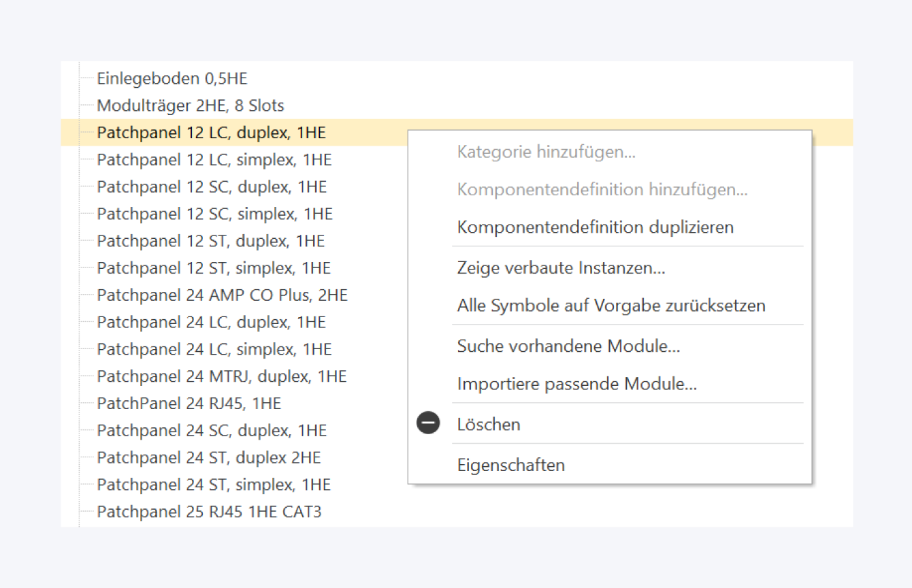Click 'Patchpanel 24 MTRJ, duplex, 1HE'
Screen dimensions: 912x588
tap(221, 376)
